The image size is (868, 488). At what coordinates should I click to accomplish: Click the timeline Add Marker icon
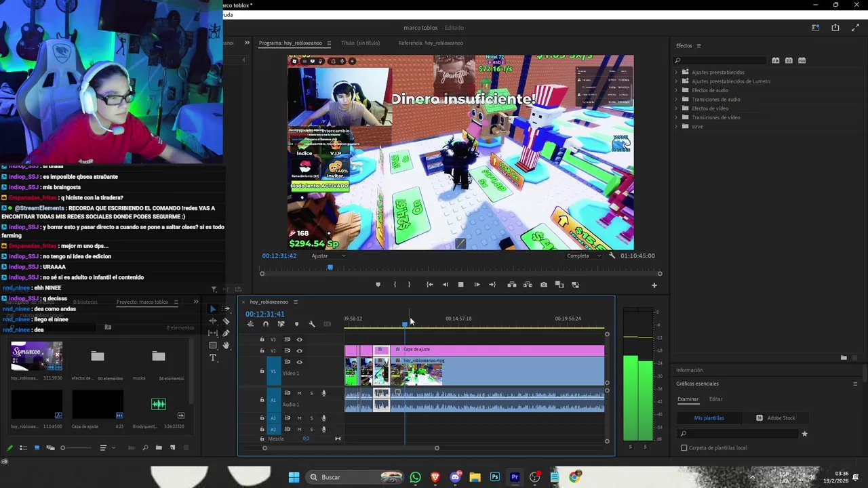(296, 324)
